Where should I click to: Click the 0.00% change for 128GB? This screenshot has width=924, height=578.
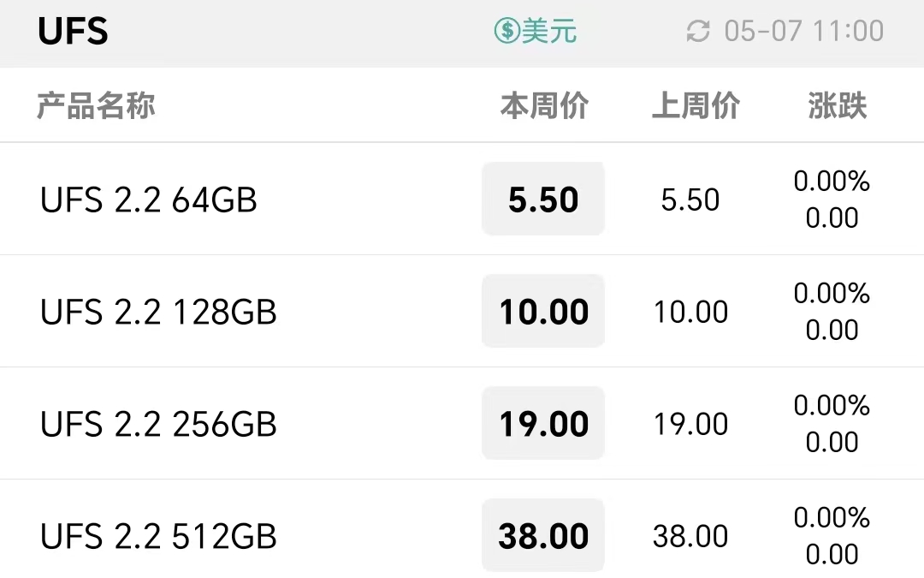[832, 293]
